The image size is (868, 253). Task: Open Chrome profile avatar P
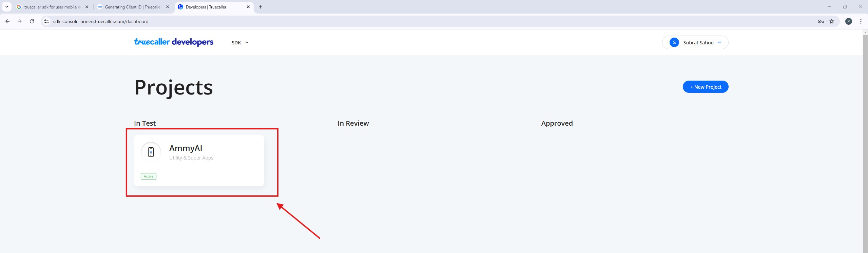[x=849, y=21]
